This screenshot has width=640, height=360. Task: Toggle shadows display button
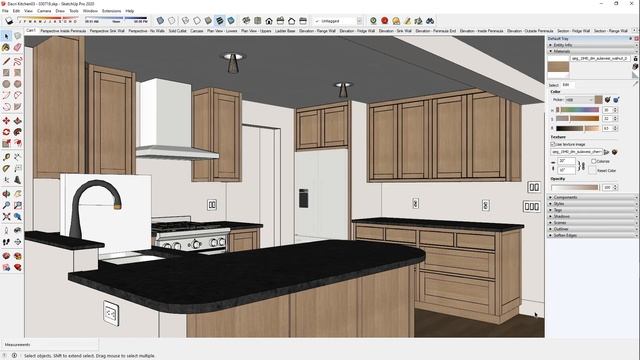point(9,20)
